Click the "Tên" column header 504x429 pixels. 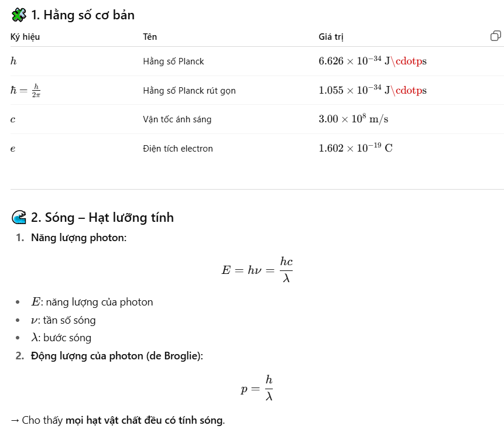click(150, 37)
